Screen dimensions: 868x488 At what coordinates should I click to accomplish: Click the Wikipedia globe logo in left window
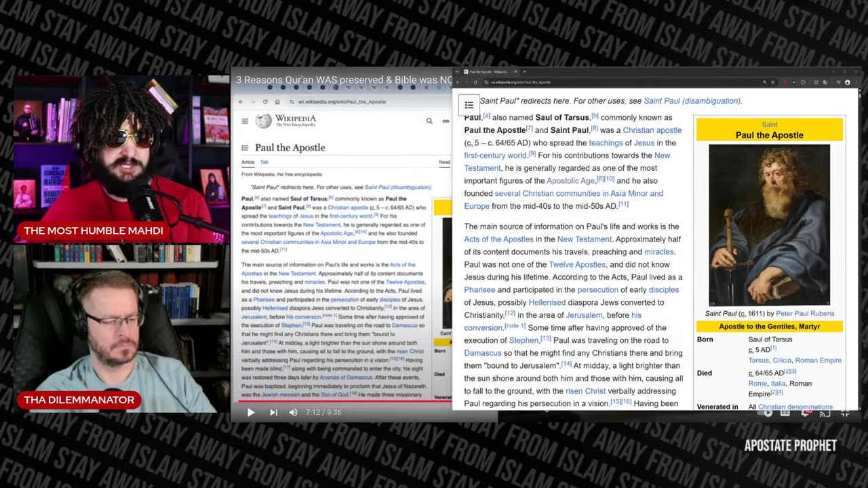[263, 121]
